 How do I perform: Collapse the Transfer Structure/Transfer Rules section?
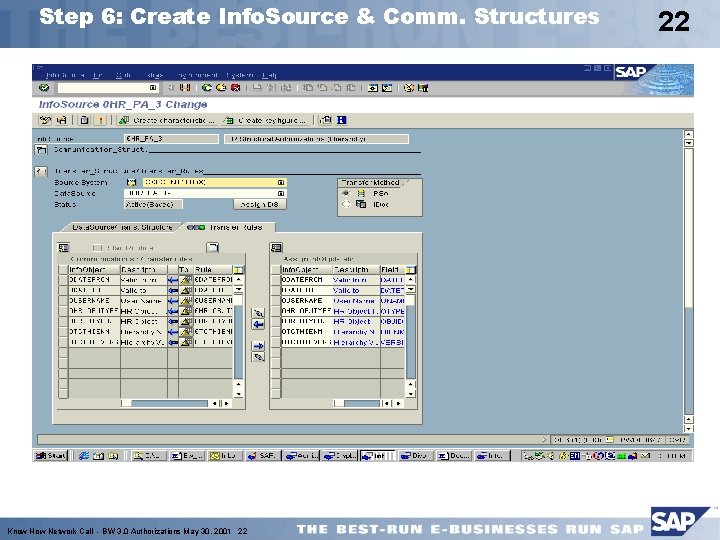[41, 171]
